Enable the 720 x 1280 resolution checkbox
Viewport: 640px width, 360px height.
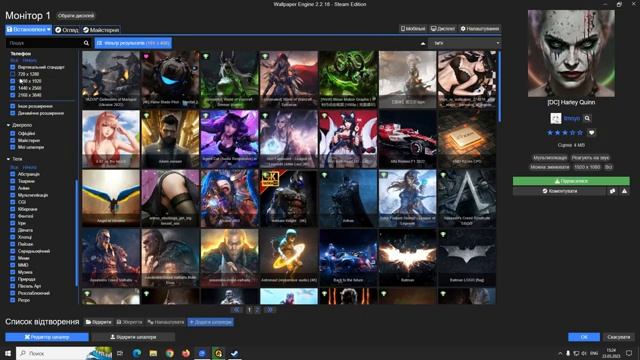click(13, 74)
